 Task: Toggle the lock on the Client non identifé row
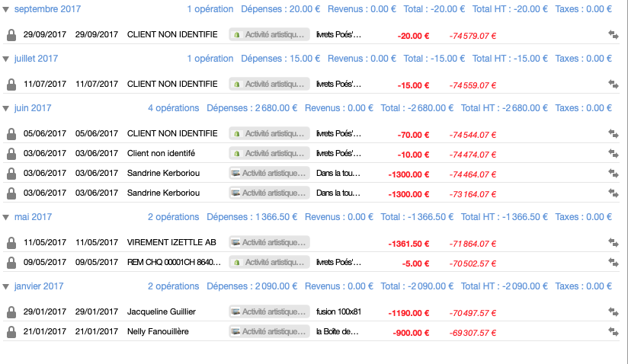tap(11, 154)
